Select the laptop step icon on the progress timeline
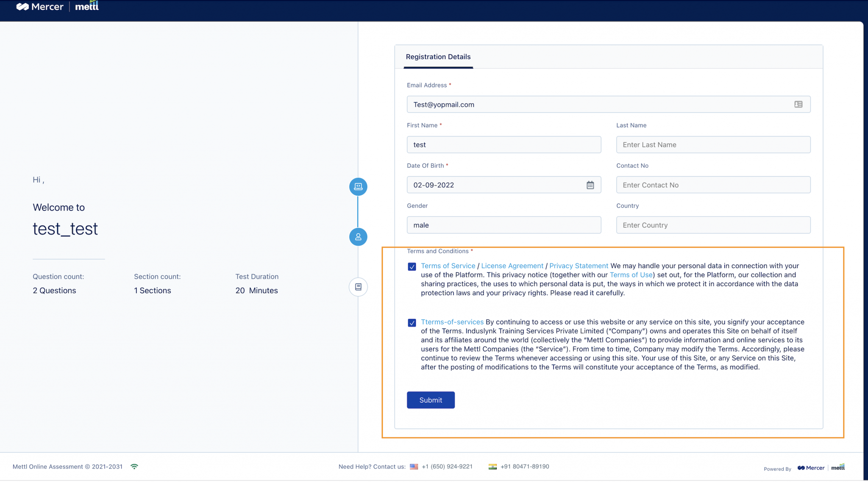The image size is (868, 482). (358, 186)
